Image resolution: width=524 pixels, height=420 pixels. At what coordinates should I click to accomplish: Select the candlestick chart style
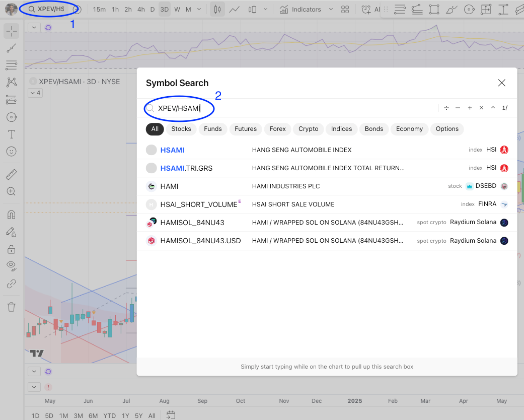(217, 10)
